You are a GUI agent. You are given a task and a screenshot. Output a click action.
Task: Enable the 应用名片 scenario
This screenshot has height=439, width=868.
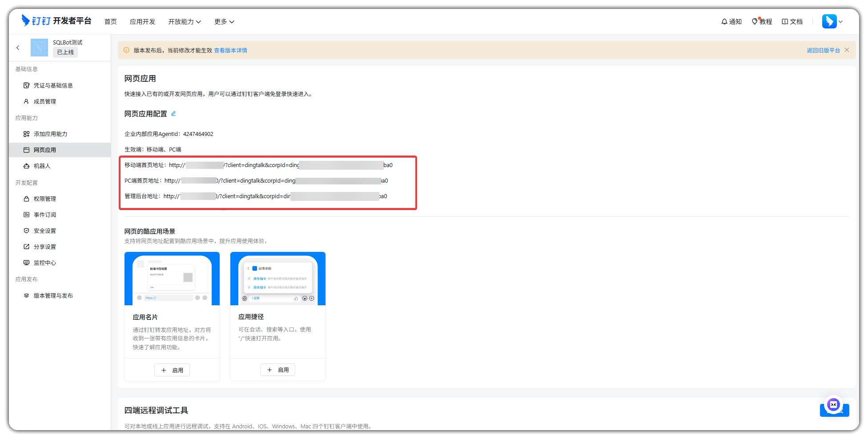point(172,370)
